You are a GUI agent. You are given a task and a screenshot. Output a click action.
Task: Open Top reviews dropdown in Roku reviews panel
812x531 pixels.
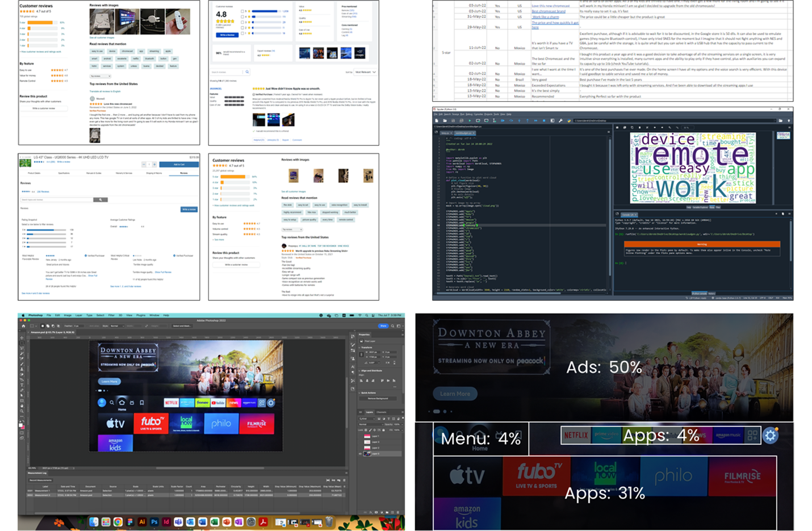(x=292, y=229)
